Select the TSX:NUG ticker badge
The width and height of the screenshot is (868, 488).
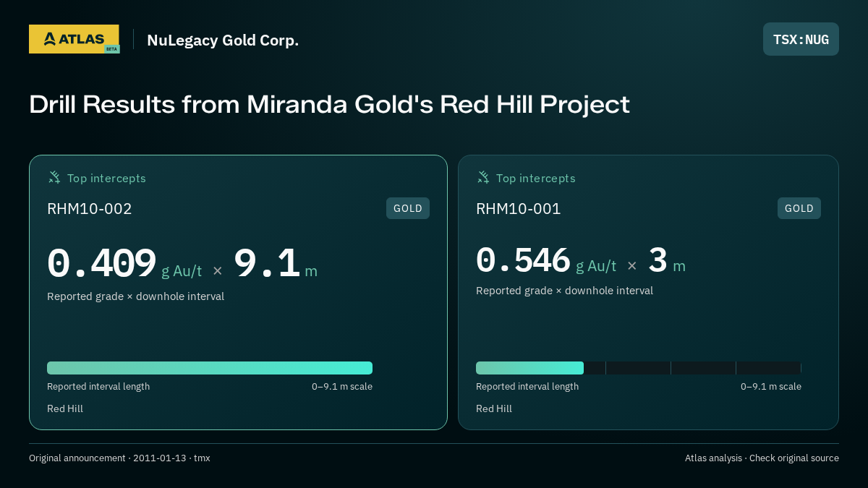click(801, 39)
